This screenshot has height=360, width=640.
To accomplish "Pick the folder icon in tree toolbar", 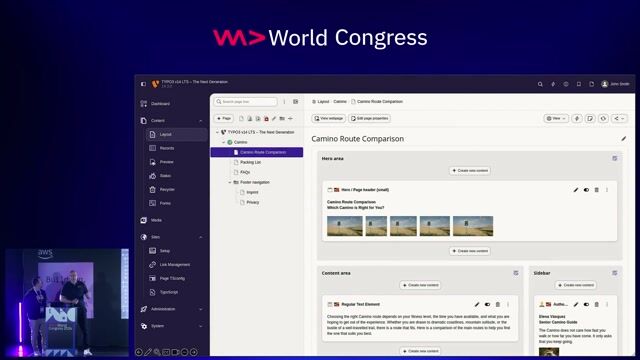I will (x=282, y=119).
